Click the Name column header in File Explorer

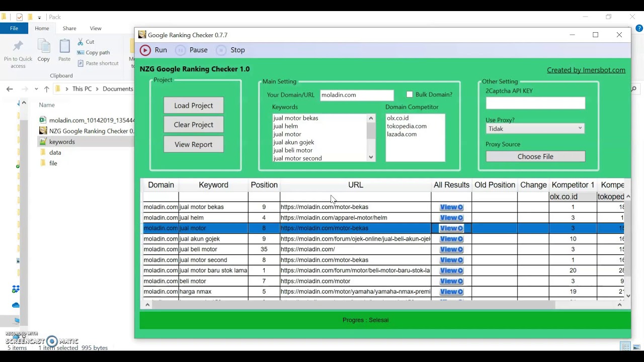(47, 105)
